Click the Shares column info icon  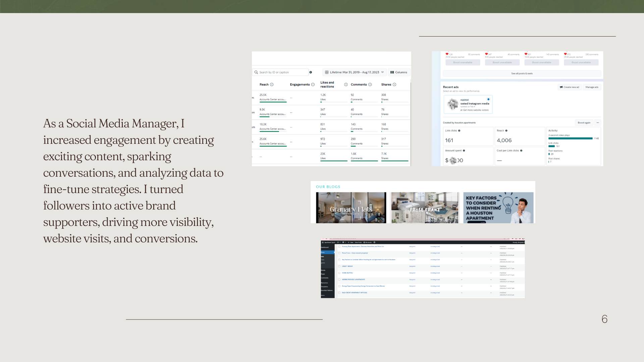pos(394,84)
